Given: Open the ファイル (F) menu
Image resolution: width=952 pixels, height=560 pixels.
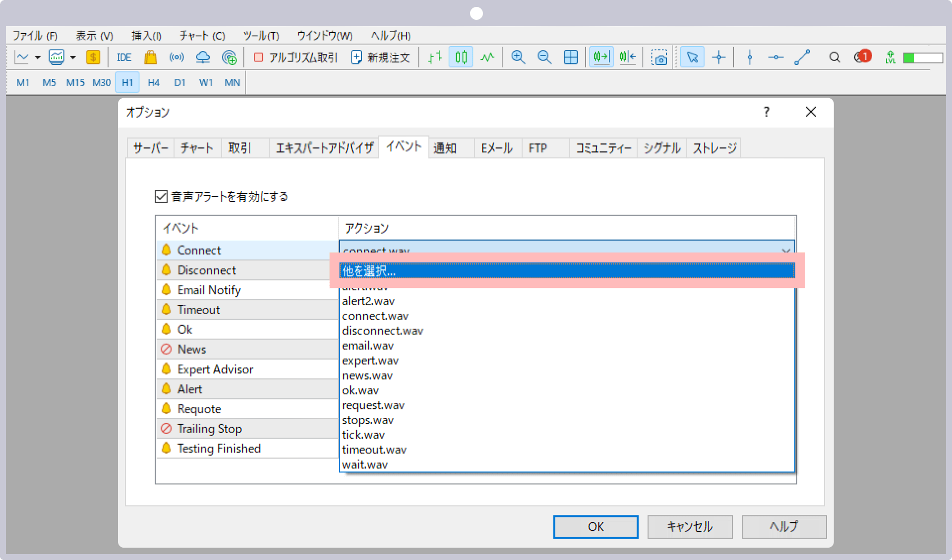Looking at the screenshot, I should click(35, 36).
